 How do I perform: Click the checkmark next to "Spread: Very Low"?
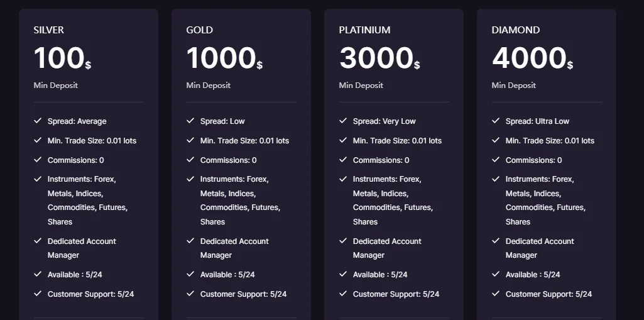pos(343,121)
